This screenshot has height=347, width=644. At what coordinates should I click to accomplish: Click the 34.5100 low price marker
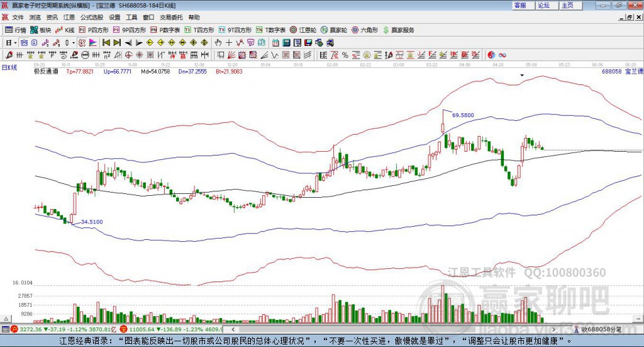(x=92, y=222)
